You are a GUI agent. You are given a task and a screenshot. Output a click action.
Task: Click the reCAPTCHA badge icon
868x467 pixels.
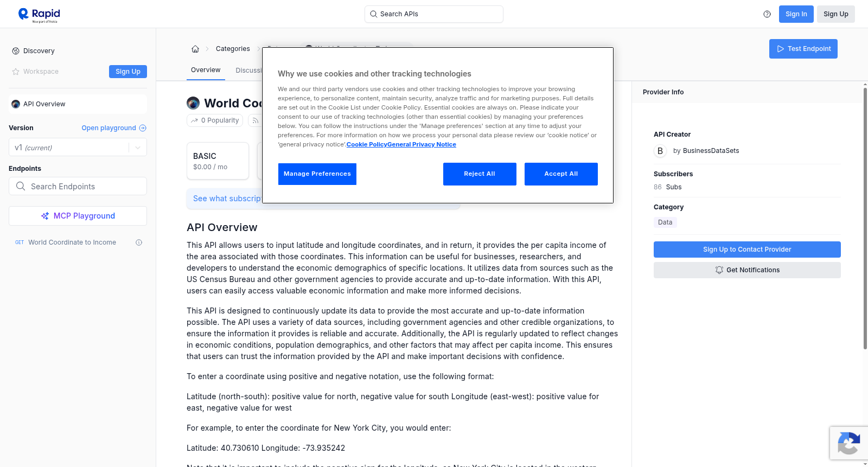pos(848,443)
